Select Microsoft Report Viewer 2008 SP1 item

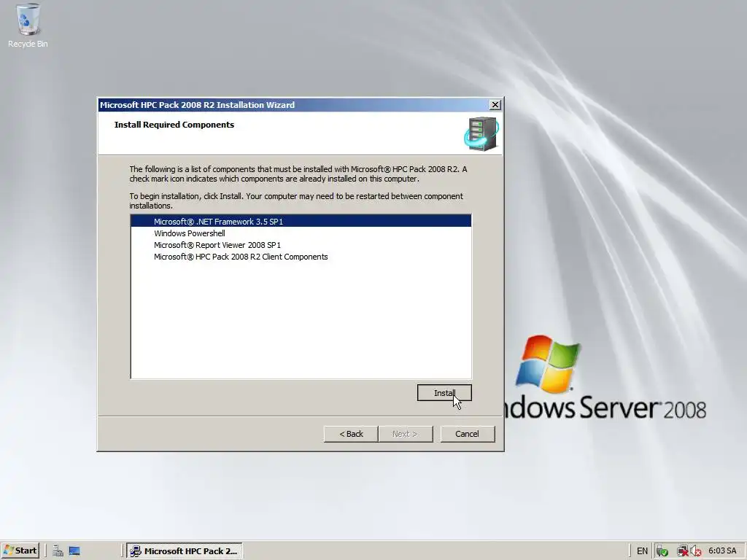click(301, 245)
